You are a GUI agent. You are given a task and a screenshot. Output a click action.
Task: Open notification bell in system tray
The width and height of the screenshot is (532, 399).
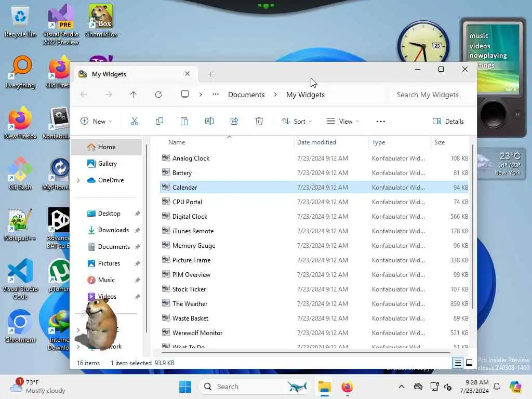[497, 387]
